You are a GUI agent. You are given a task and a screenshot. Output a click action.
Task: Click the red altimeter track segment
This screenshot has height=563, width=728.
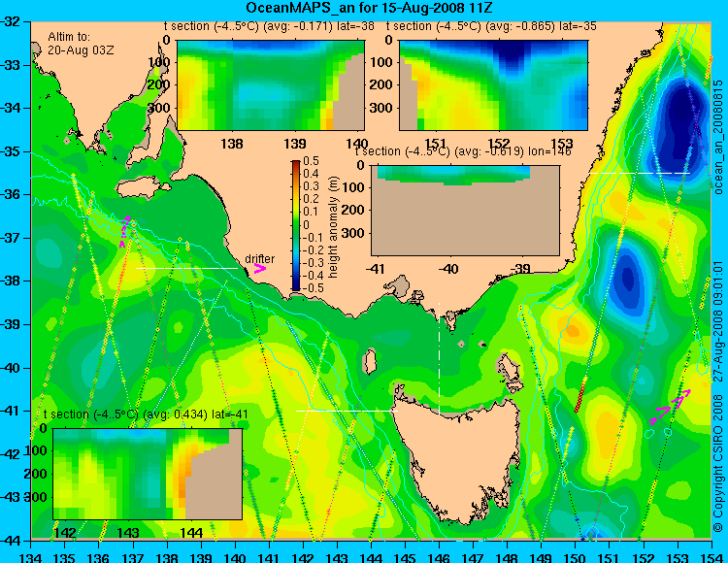pyautogui.click(x=580, y=394)
